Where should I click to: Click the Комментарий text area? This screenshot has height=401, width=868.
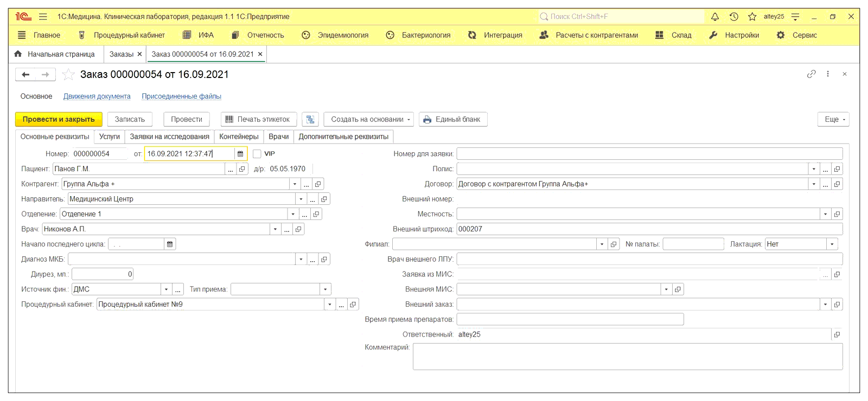coord(628,357)
